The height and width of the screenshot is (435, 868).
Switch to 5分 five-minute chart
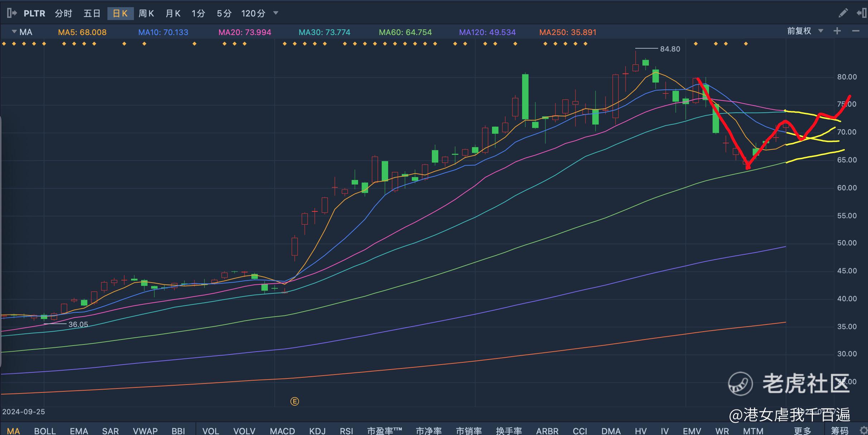[224, 14]
